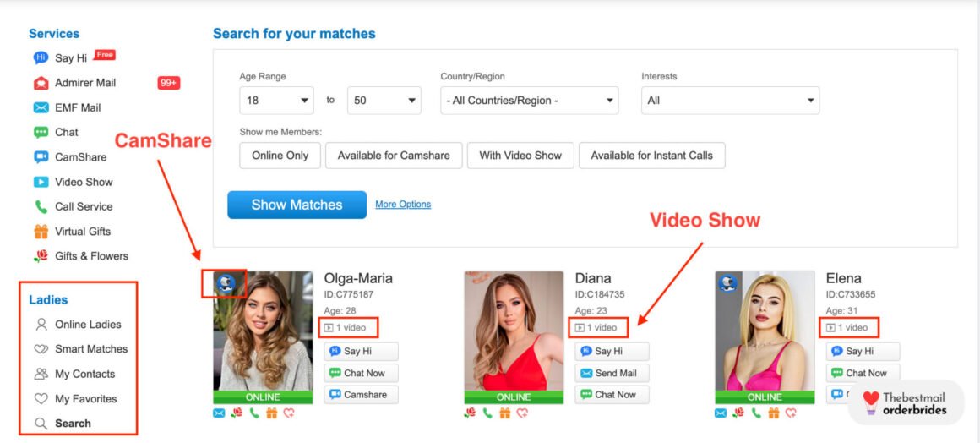Image resolution: width=980 pixels, height=443 pixels.
Task: Click the webcam badge on Olga-Maria's photo
Action: tap(225, 283)
